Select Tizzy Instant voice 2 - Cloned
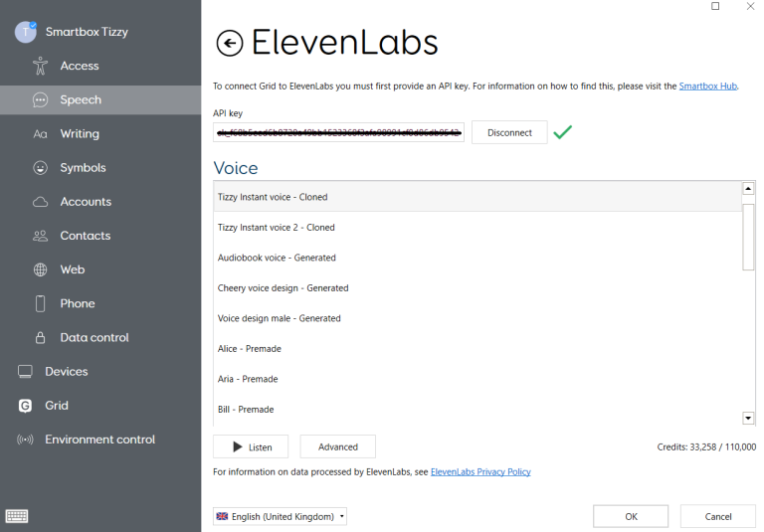Image resolution: width=764 pixels, height=532 pixels. pyautogui.click(x=477, y=228)
